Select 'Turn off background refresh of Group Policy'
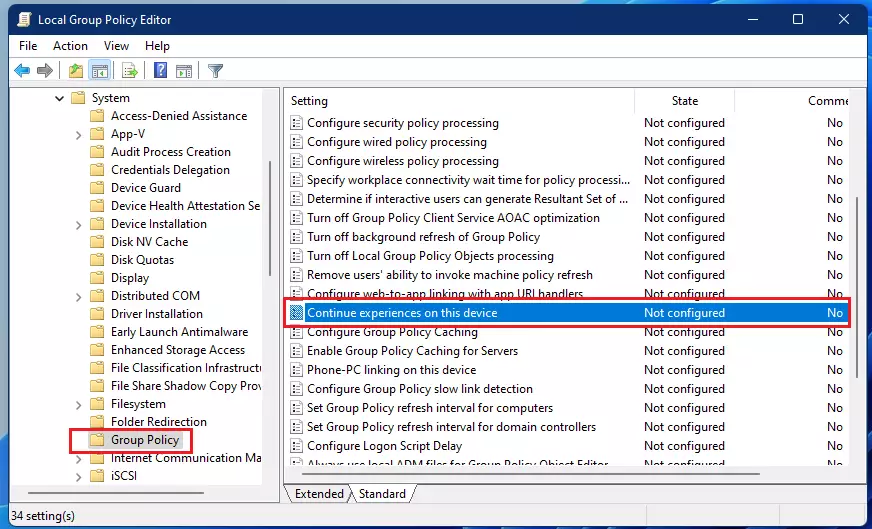This screenshot has height=529, width=872. [x=424, y=237]
